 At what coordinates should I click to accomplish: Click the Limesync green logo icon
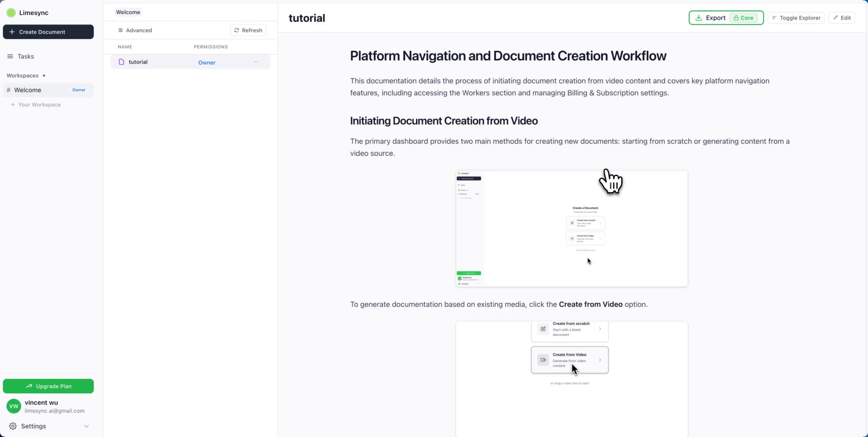point(11,13)
